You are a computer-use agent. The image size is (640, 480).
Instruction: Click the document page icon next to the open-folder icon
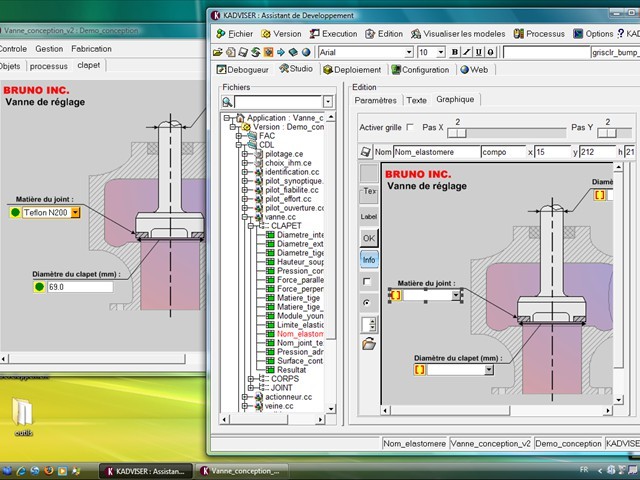click(231, 52)
